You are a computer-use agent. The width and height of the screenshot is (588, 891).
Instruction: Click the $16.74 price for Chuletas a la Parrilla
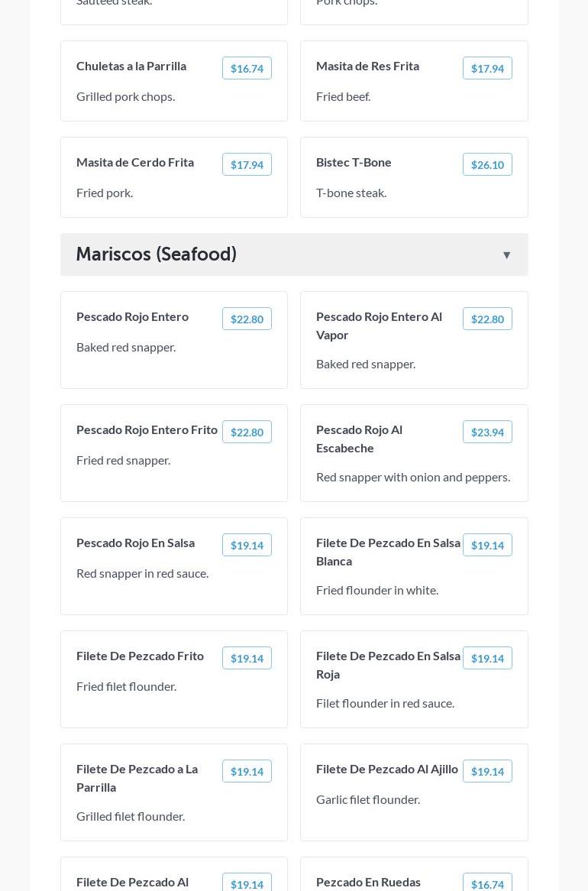pyautogui.click(x=247, y=69)
